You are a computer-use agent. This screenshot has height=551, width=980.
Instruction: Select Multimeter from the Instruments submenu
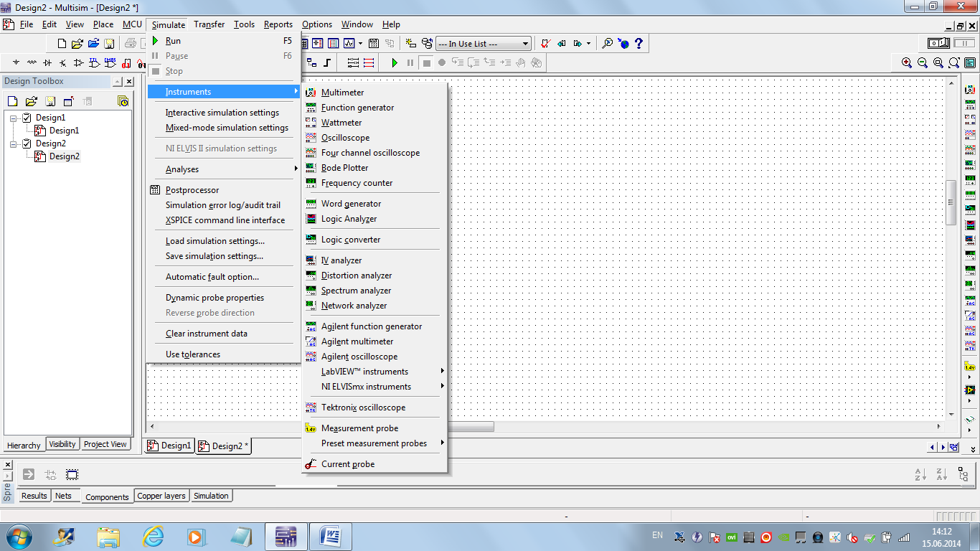(x=374, y=93)
